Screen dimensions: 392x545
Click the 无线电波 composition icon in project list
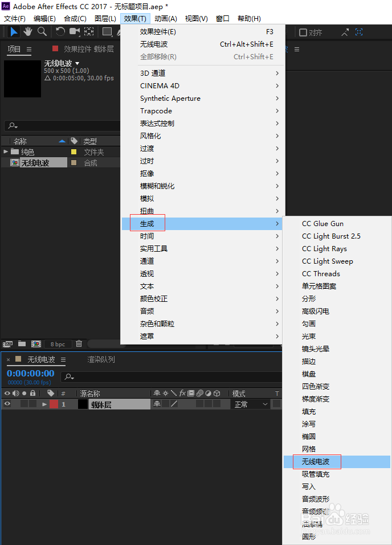click(x=15, y=163)
